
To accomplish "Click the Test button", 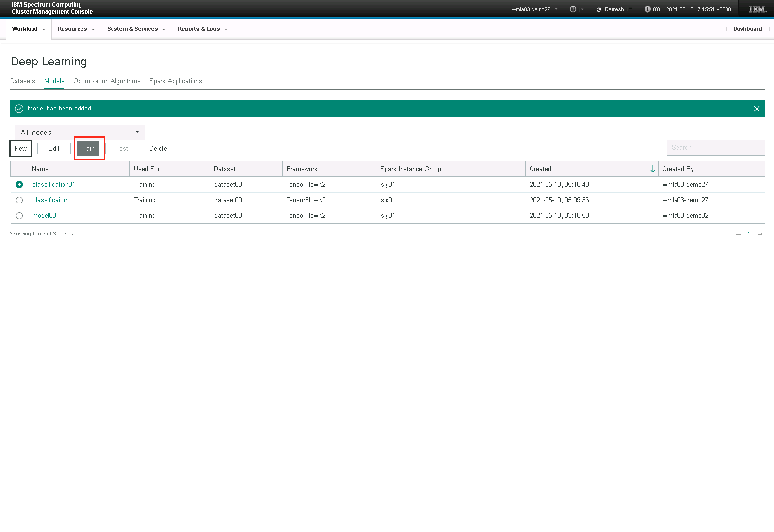I will click(122, 148).
